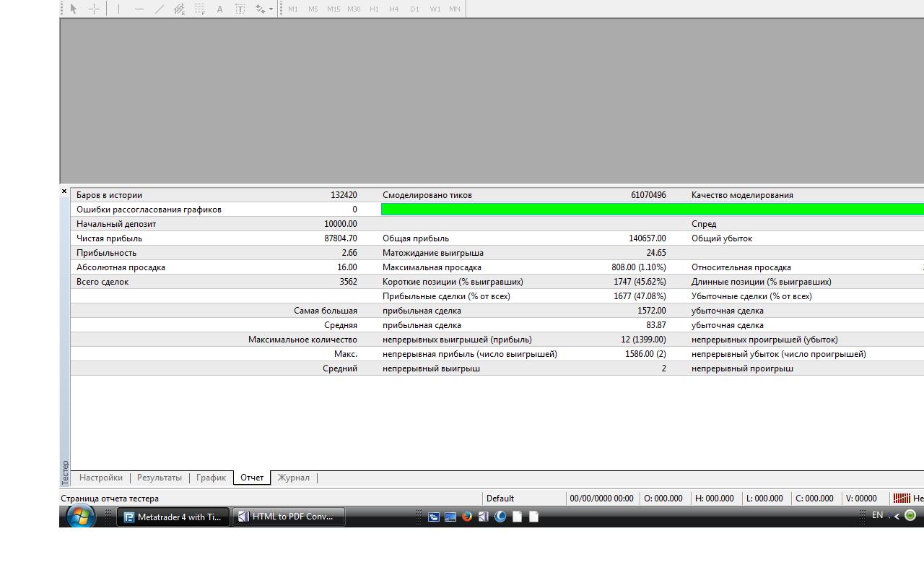This screenshot has height=578, width=924.
Task: Click the Абсолютная просадка value 16.00
Action: [x=346, y=267]
